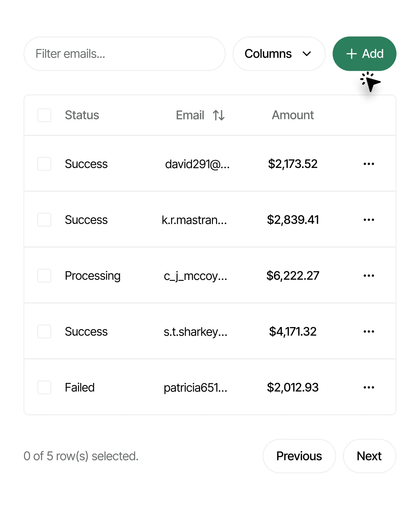This screenshot has width=420, height=510.
Task: Click ellipsis icon on s.t.sharkey row
Action: click(369, 331)
